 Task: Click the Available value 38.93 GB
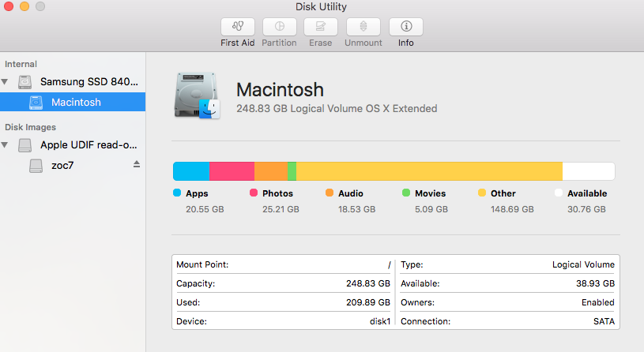595,283
